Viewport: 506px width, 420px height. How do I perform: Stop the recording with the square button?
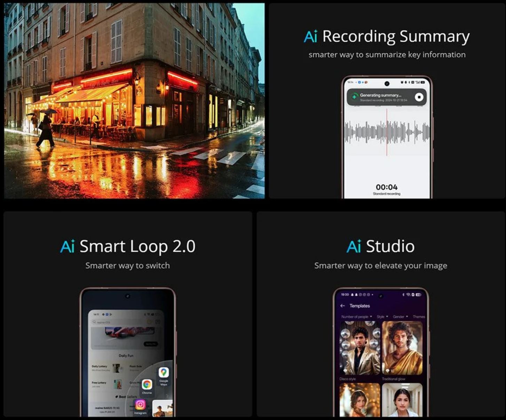[419, 97]
